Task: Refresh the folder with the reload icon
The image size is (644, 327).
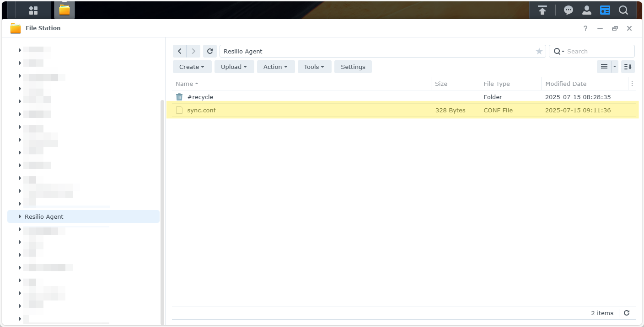Action: tap(210, 51)
